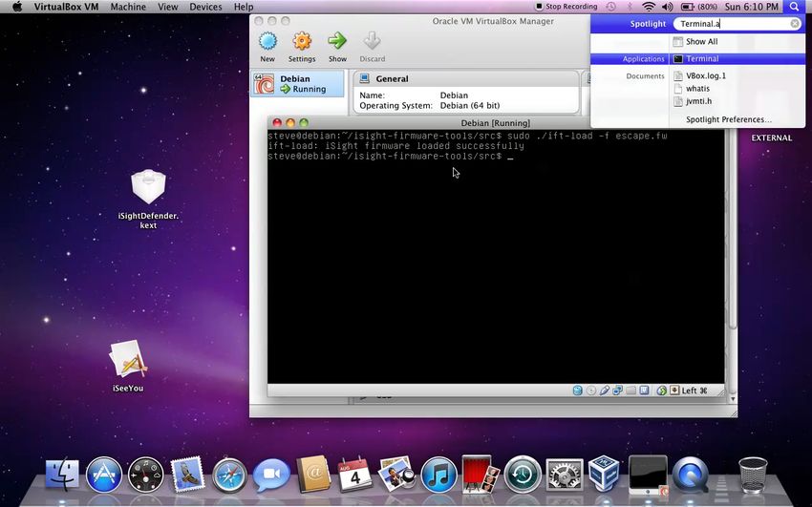
Task: Open the Machine menu
Action: pyautogui.click(x=128, y=7)
